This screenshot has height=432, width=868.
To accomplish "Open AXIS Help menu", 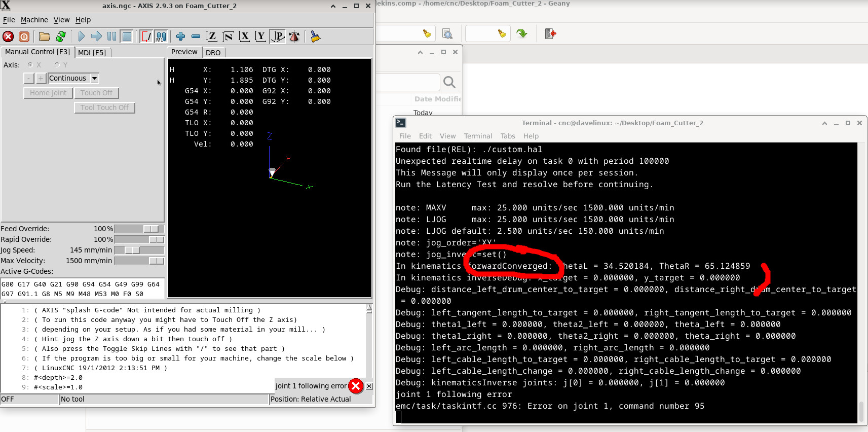I will 83,20.
